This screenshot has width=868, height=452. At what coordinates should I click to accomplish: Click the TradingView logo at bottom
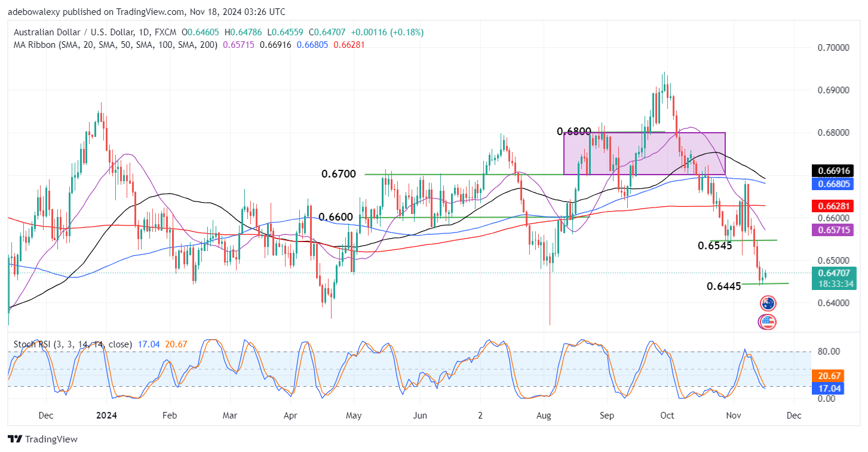point(43,439)
